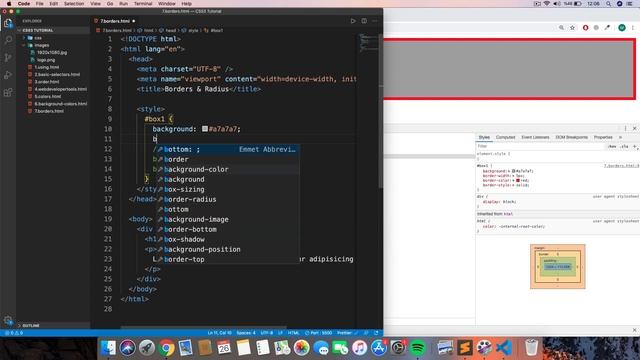The width and height of the screenshot is (640, 360).
Task: Open the Selection menu
Action: tap(73, 4)
